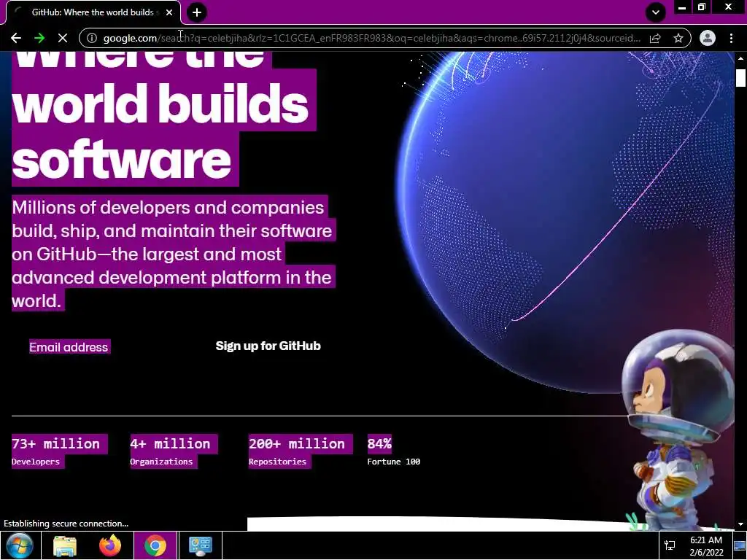
Task: Click the '73+ million' statistic
Action: tap(55, 444)
